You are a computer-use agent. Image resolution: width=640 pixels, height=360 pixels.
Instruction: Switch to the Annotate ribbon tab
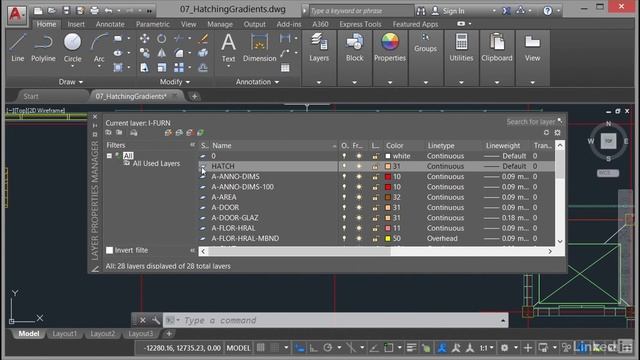pyautogui.click(x=110, y=24)
